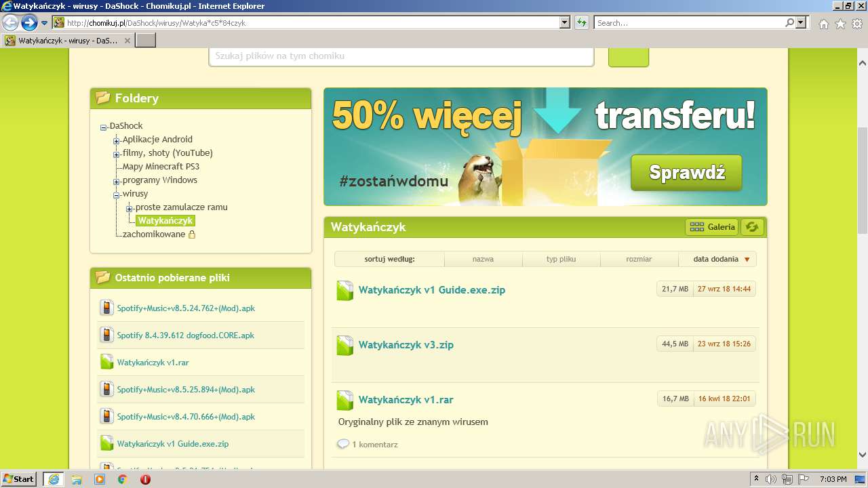Open Spotify+Music+v8.4.70.666+(Mod).apk

186,416
